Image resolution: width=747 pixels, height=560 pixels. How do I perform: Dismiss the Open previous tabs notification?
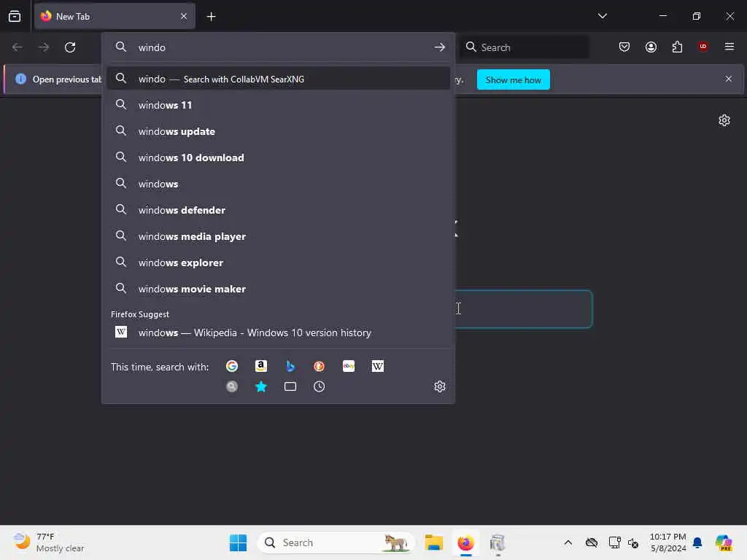click(x=729, y=79)
